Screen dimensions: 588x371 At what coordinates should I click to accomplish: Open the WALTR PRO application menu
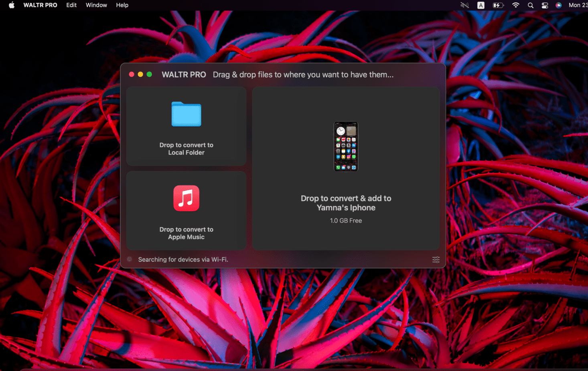coord(40,5)
